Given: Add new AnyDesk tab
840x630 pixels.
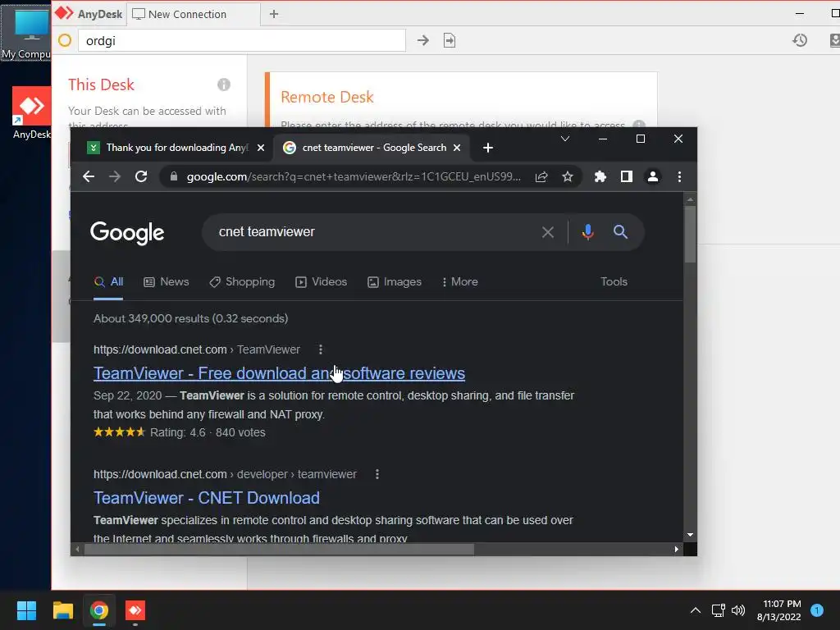Looking at the screenshot, I should point(274,15).
